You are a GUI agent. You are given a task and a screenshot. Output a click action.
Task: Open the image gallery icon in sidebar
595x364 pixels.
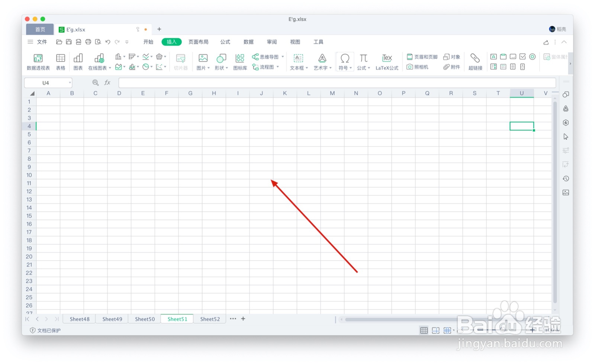[566, 193]
